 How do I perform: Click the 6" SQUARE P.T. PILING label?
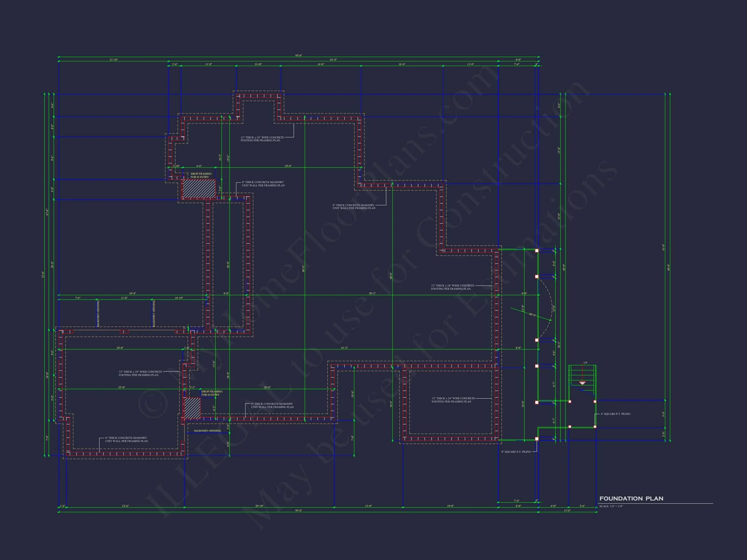tap(615, 414)
